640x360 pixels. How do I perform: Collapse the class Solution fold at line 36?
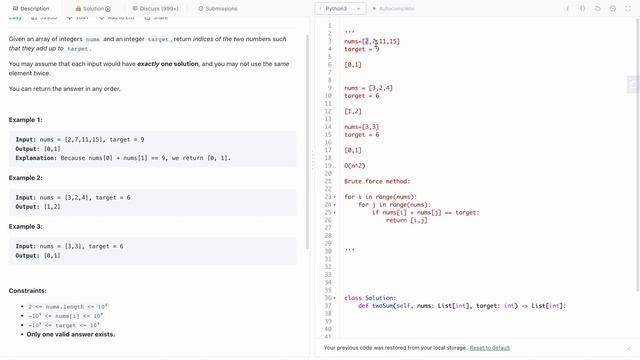pyautogui.click(x=335, y=298)
